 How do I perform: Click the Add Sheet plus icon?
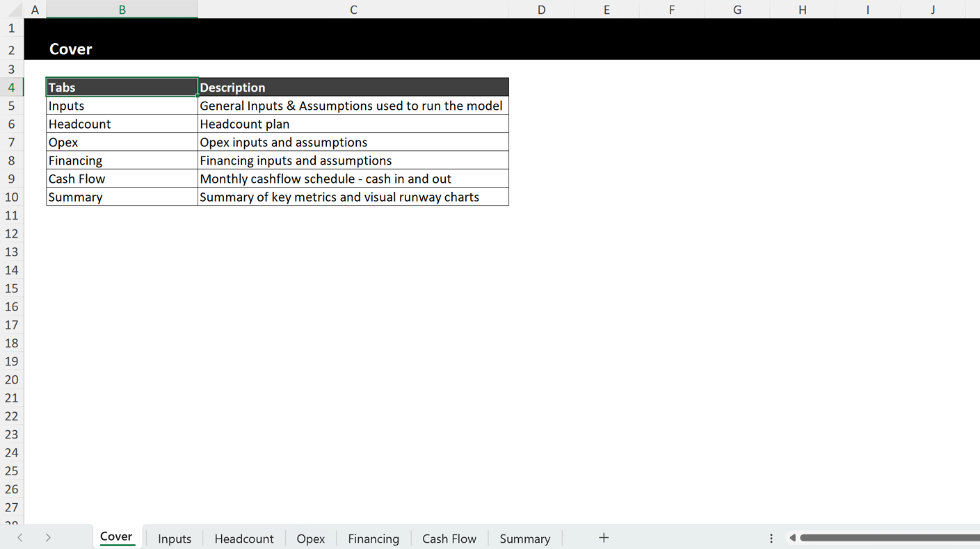click(604, 538)
